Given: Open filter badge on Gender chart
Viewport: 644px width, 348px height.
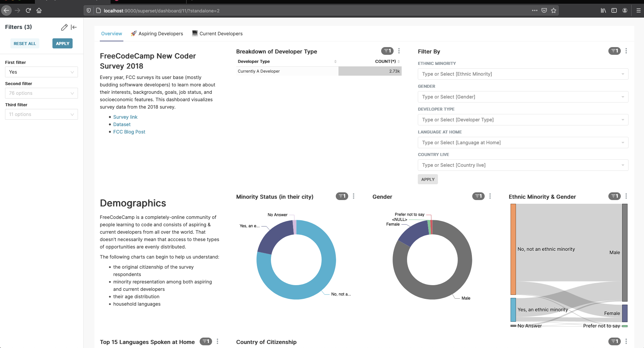Looking at the screenshot, I should tap(478, 196).
